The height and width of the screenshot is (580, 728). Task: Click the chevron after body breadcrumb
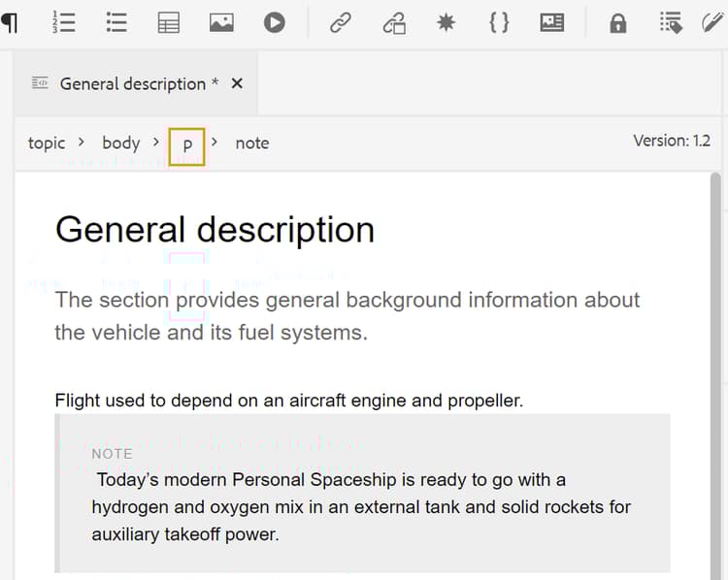(156, 142)
